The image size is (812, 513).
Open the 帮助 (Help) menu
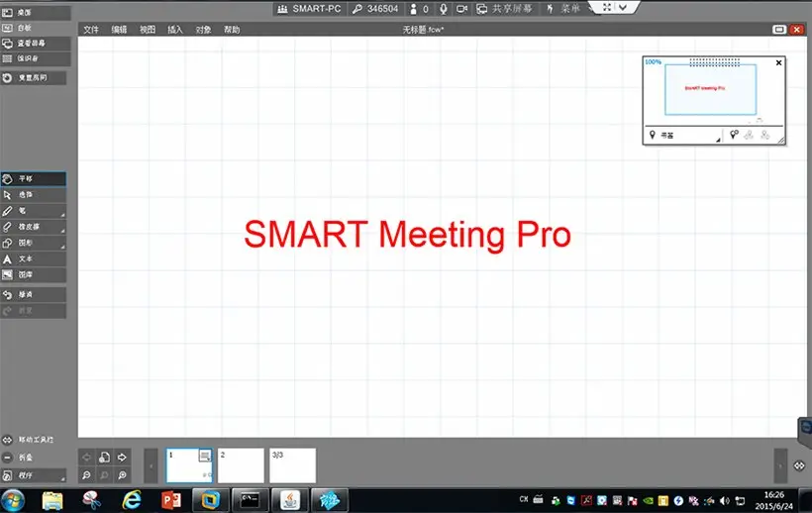click(x=232, y=30)
